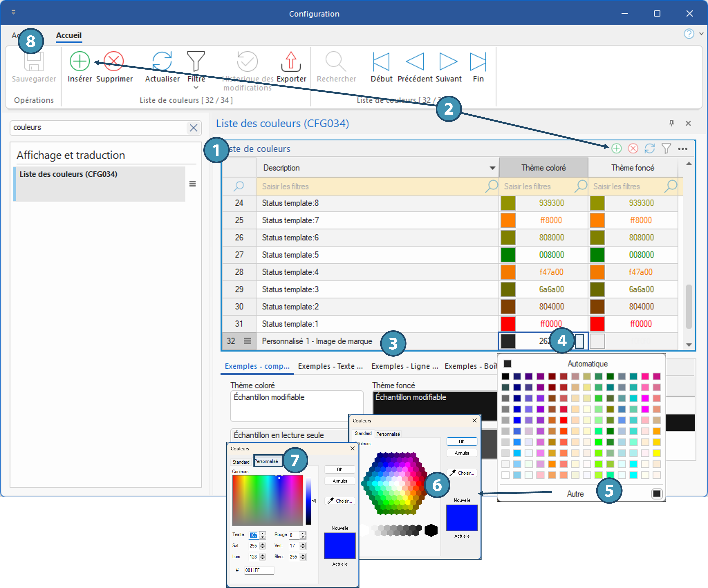The image size is (708, 588).
Task: Click OK in rear Couleurs dialog
Action: click(x=462, y=441)
